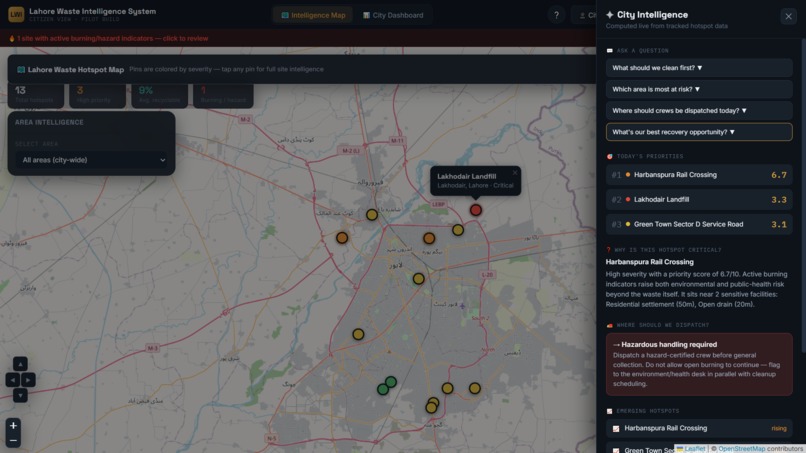Click the 13 total hotspots stat card
Screen dimensions: 806x453
coord(35,95)
